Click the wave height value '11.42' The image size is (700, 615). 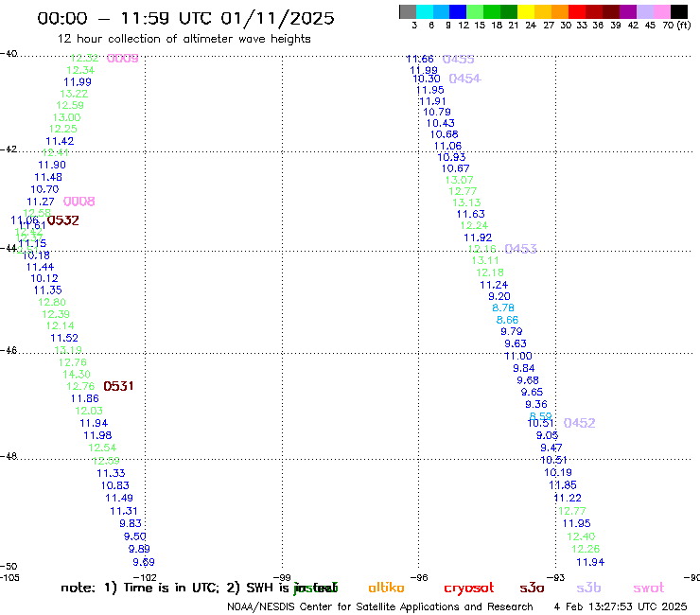60,141
